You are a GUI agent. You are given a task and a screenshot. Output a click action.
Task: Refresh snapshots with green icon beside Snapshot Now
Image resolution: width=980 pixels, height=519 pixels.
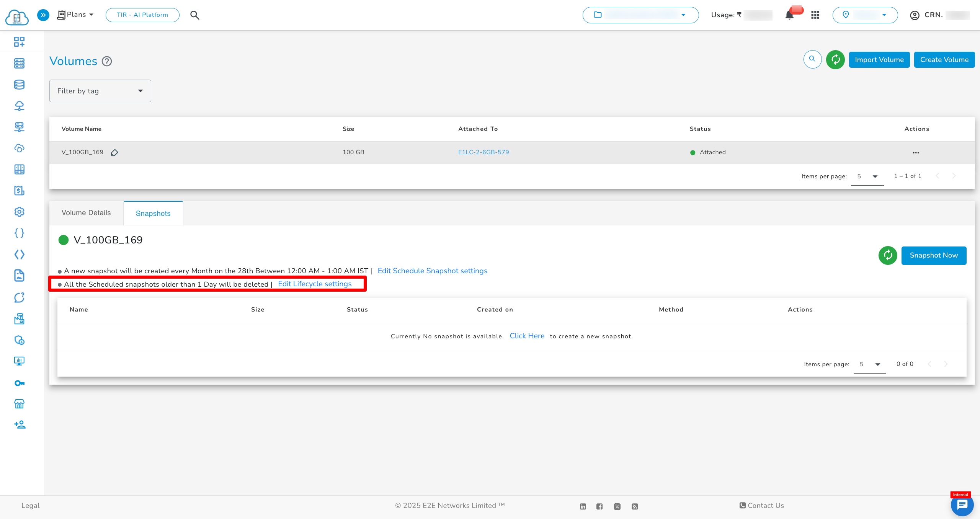(x=888, y=255)
